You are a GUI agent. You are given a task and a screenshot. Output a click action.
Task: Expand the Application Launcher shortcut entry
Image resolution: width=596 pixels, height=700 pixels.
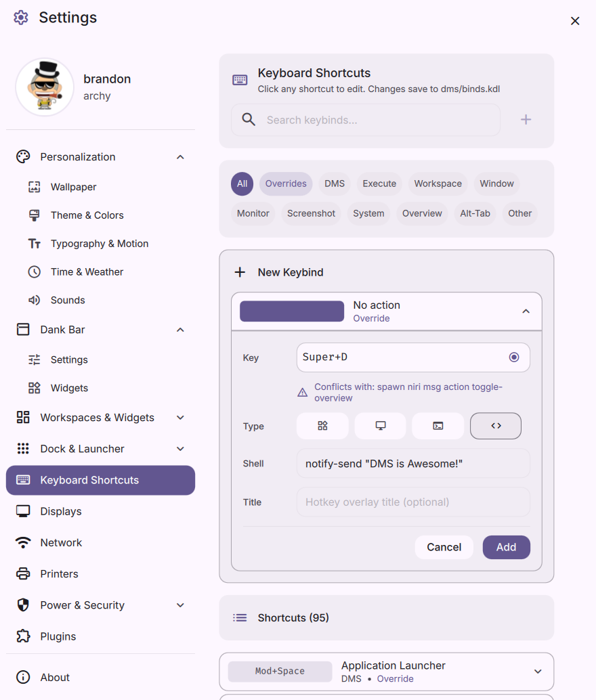pyautogui.click(x=538, y=672)
